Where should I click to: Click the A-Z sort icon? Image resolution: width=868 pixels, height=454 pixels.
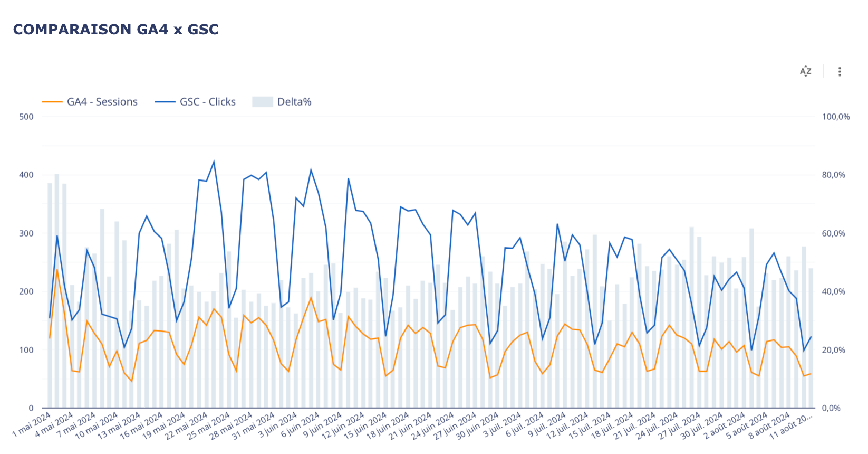pyautogui.click(x=805, y=71)
